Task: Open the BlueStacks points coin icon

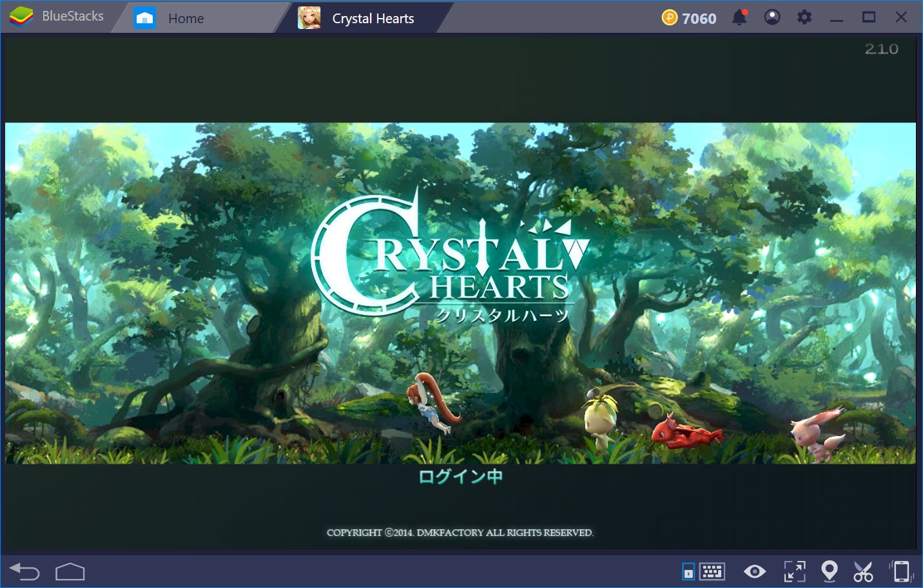Action: point(670,18)
